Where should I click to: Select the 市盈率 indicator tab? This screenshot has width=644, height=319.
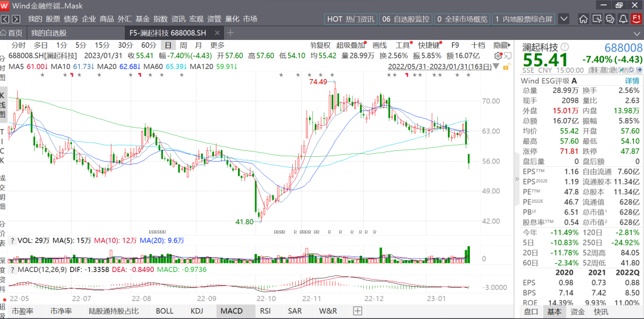(22, 311)
